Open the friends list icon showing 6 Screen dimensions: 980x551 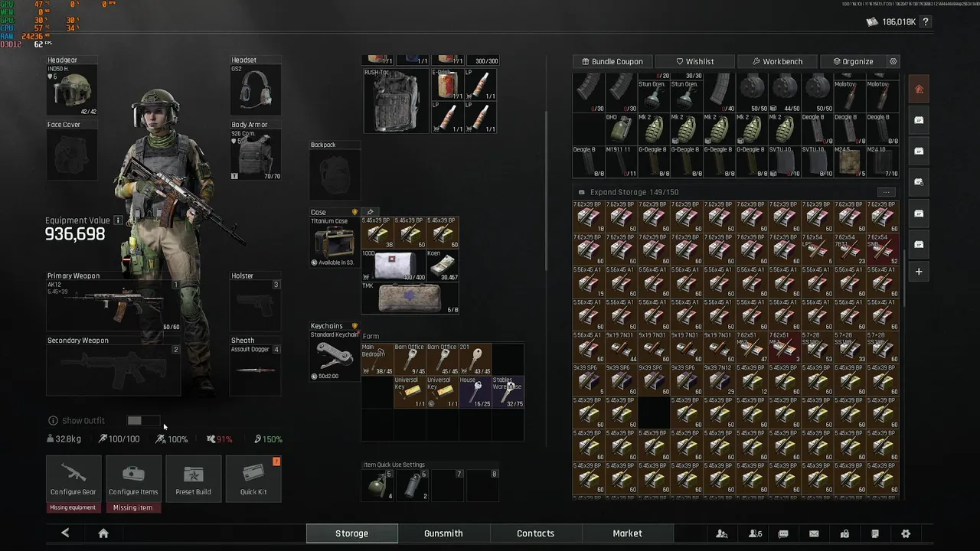click(x=755, y=533)
